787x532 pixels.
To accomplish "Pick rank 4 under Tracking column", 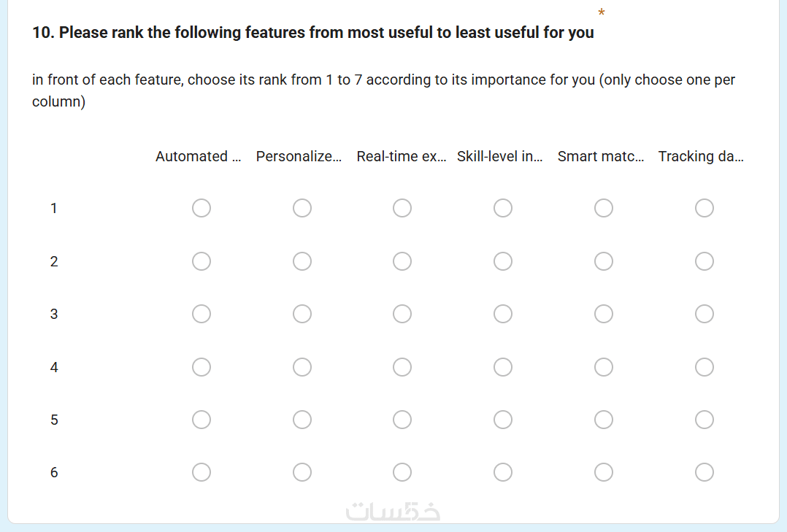I will click(x=705, y=367).
